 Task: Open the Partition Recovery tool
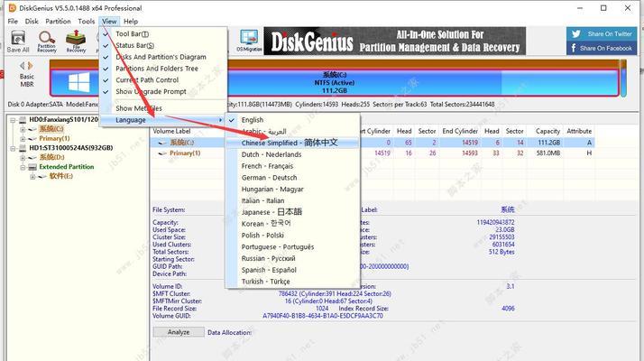point(47,42)
